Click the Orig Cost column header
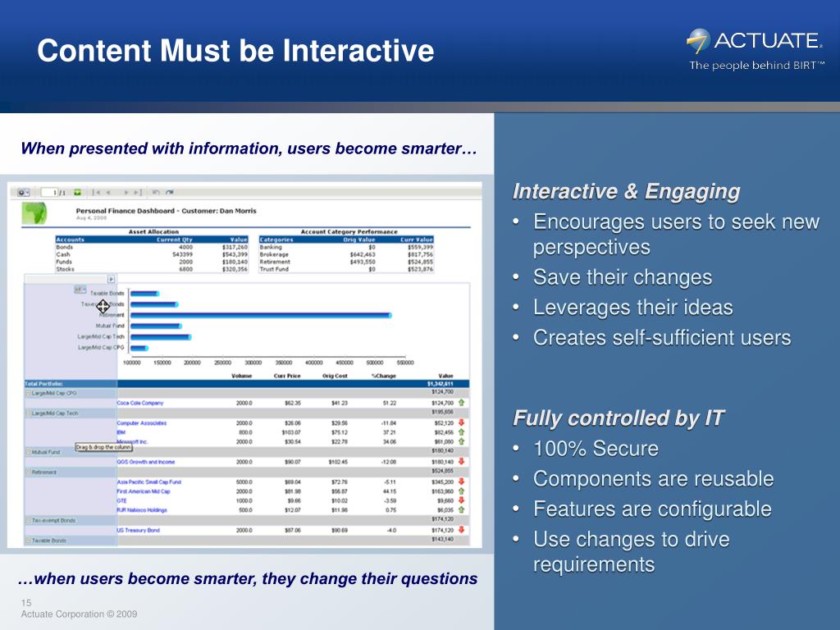Viewport: 840px width, 630px height. (335, 376)
